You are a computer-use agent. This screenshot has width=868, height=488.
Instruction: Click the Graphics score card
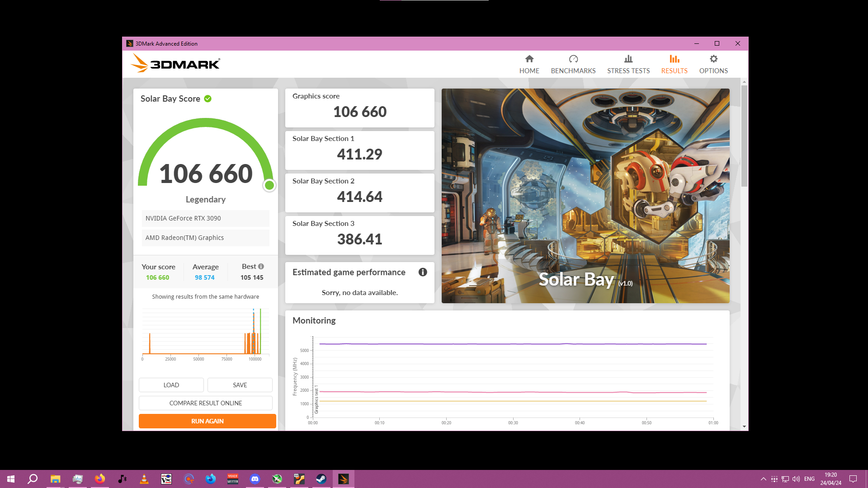click(360, 108)
